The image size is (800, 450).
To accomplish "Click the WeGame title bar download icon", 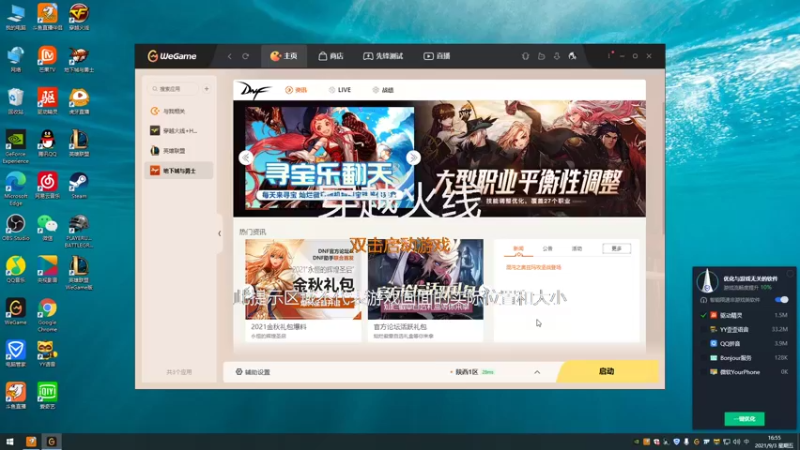I will (x=557, y=56).
